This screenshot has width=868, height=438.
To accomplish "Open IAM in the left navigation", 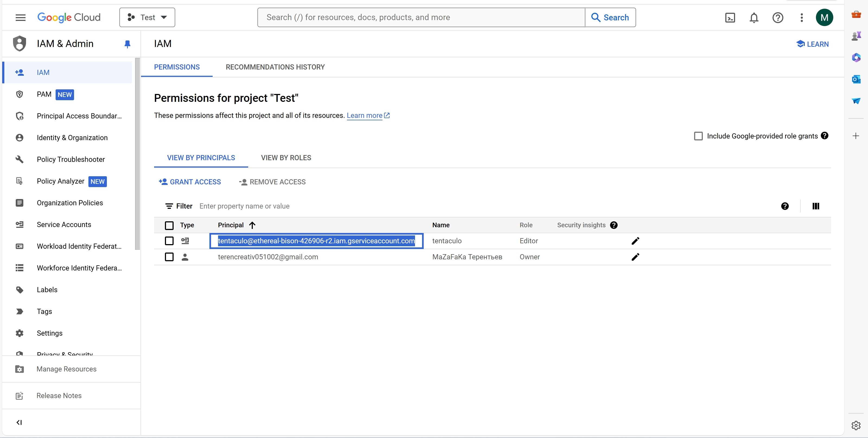I will [x=67, y=73].
